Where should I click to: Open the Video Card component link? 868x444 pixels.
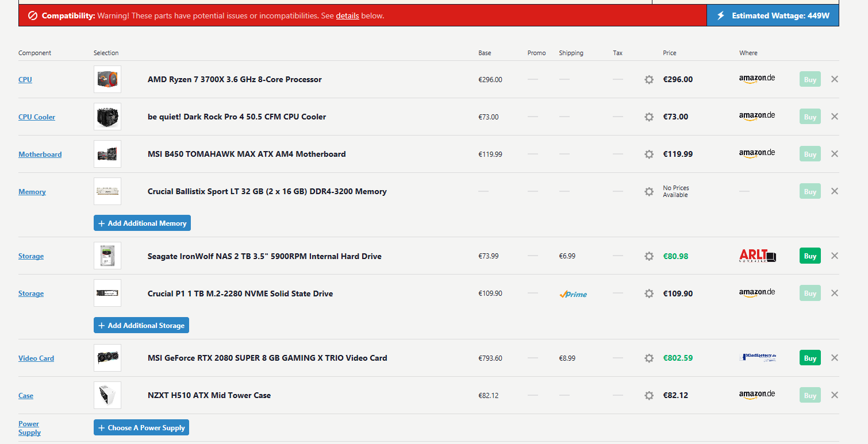pyautogui.click(x=36, y=358)
